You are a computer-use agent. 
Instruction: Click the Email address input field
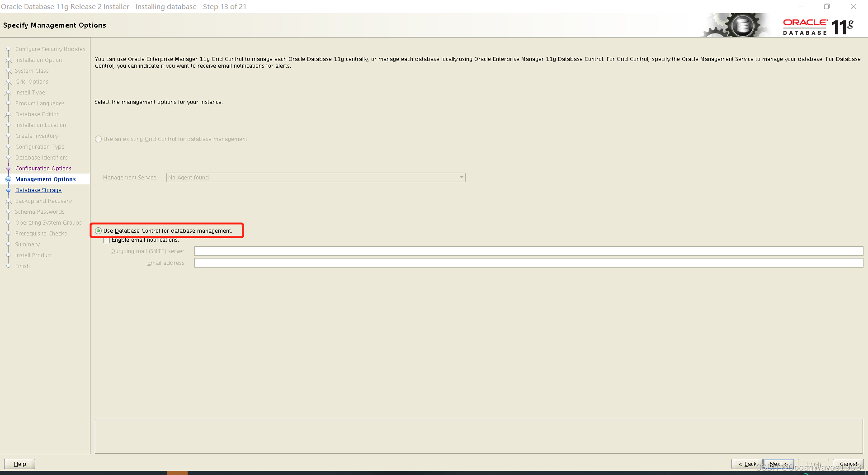point(528,263)
